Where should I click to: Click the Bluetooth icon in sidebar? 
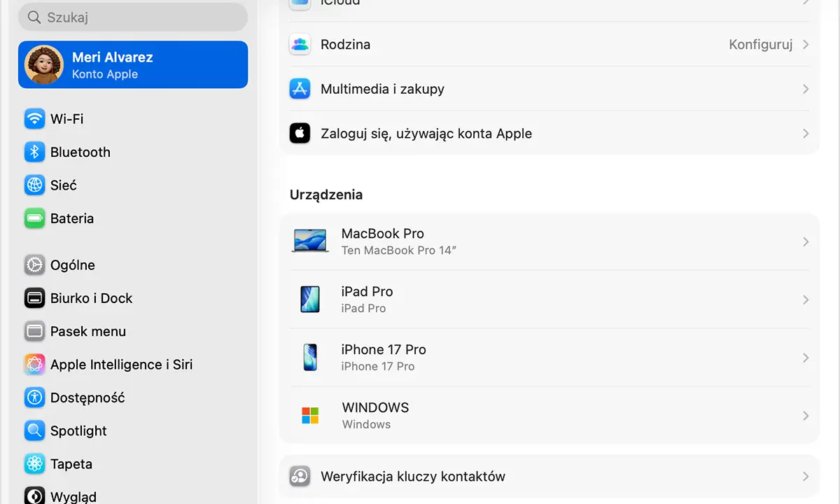(x=34, y=152)
